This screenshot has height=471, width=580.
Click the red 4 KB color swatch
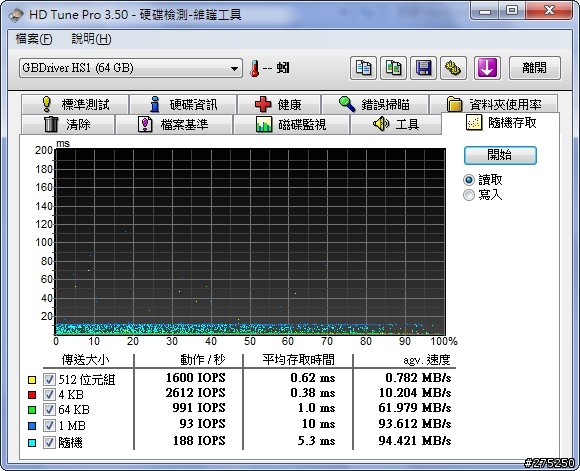coord(32,395)
